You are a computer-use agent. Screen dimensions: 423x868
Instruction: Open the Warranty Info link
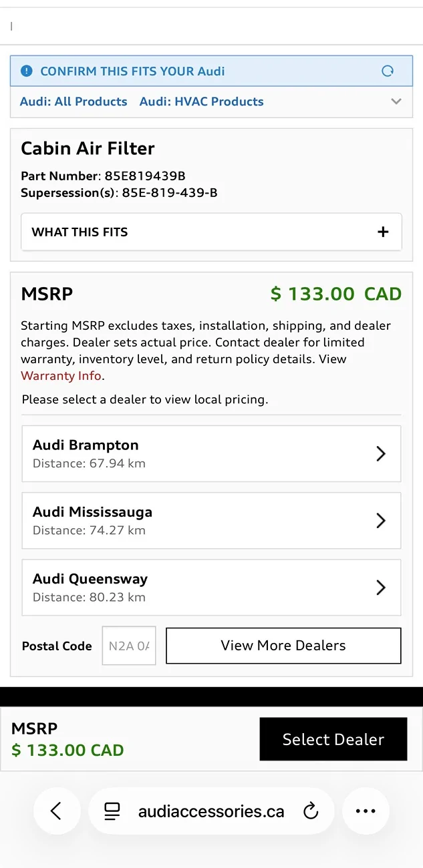tap(61, 376)
